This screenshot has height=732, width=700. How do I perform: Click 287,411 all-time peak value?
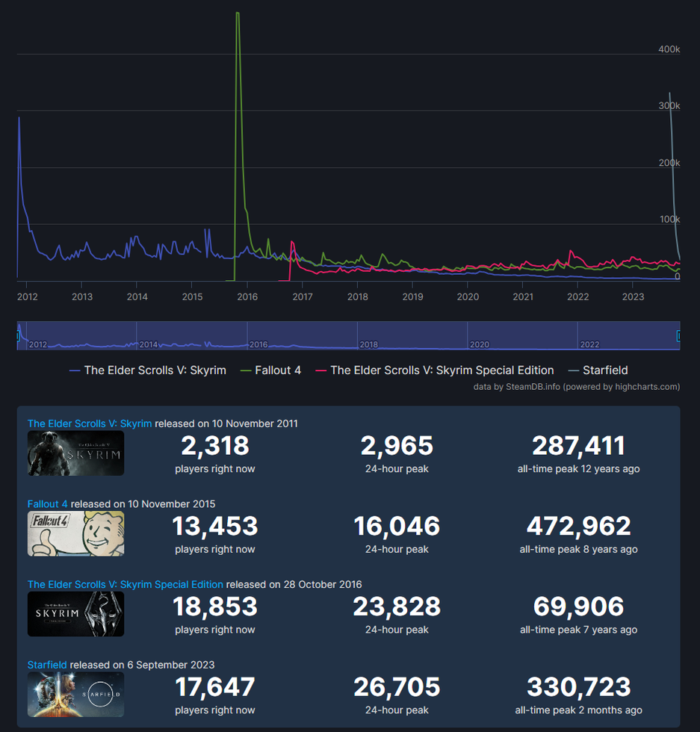(x=578, y=446)
